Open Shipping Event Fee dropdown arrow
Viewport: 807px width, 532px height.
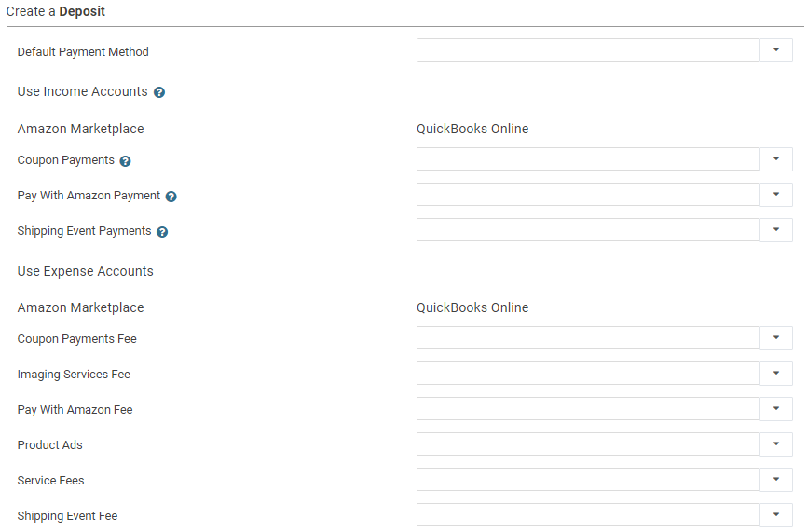coord(776,515)
